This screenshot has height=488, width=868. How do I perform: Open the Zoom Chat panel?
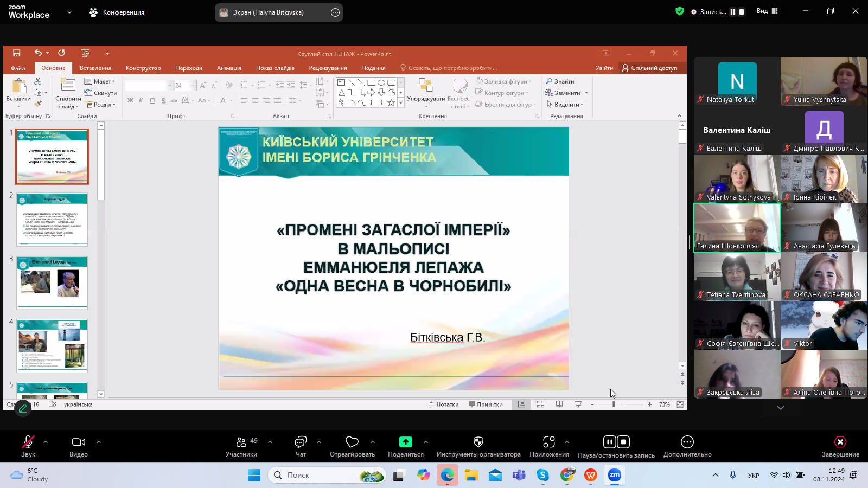pos(301,442)
